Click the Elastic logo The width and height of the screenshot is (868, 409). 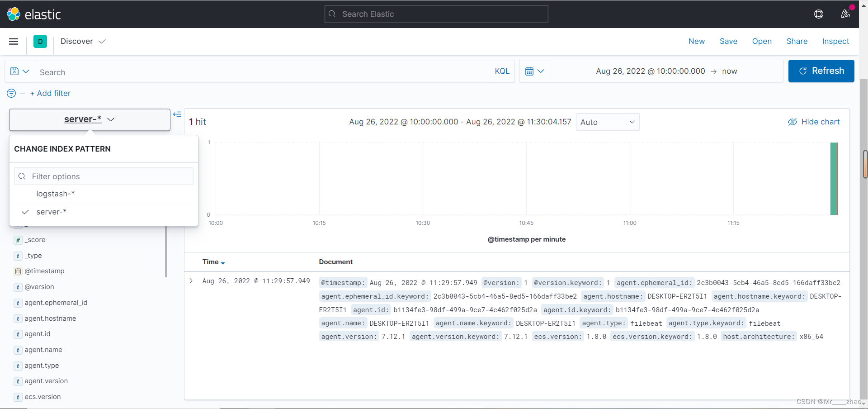coord(33,14)
